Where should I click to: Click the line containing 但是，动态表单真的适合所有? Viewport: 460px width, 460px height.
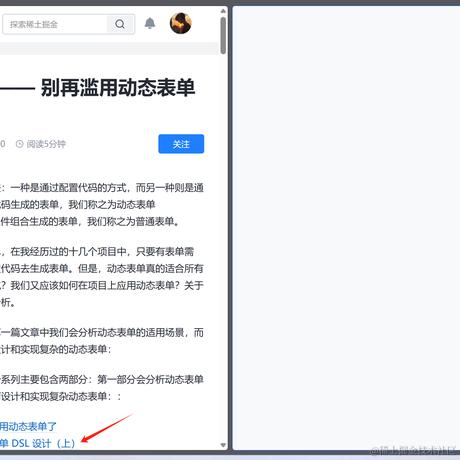point(102,268)
